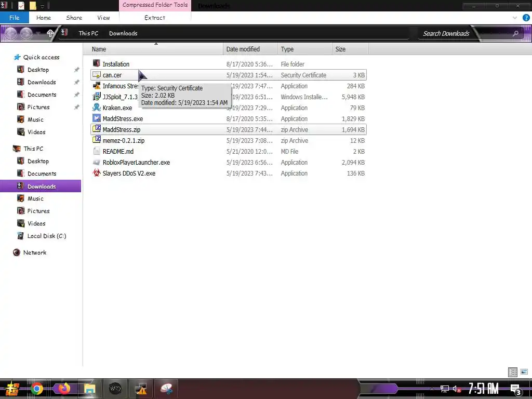
Task: Click the search magnifier icon
Action: (x=515, y=33)
